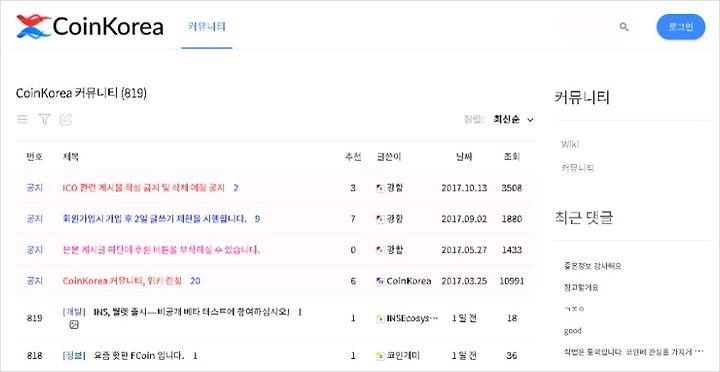Open the INS 월렛 출시 post
Image resolution: width=720 pixels, height=372 pixels.
click(x=191, y=312)
